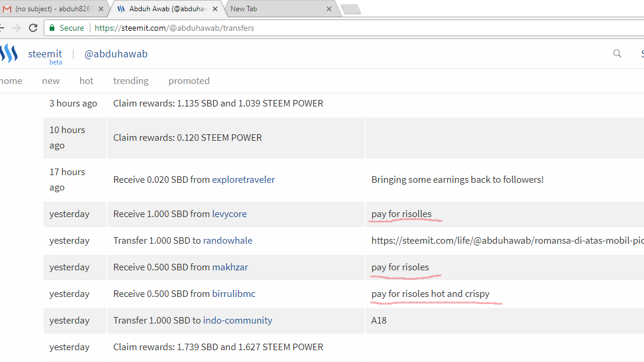Open levycore's profile
The image size is (644, 362).
[x=229, y=214]
